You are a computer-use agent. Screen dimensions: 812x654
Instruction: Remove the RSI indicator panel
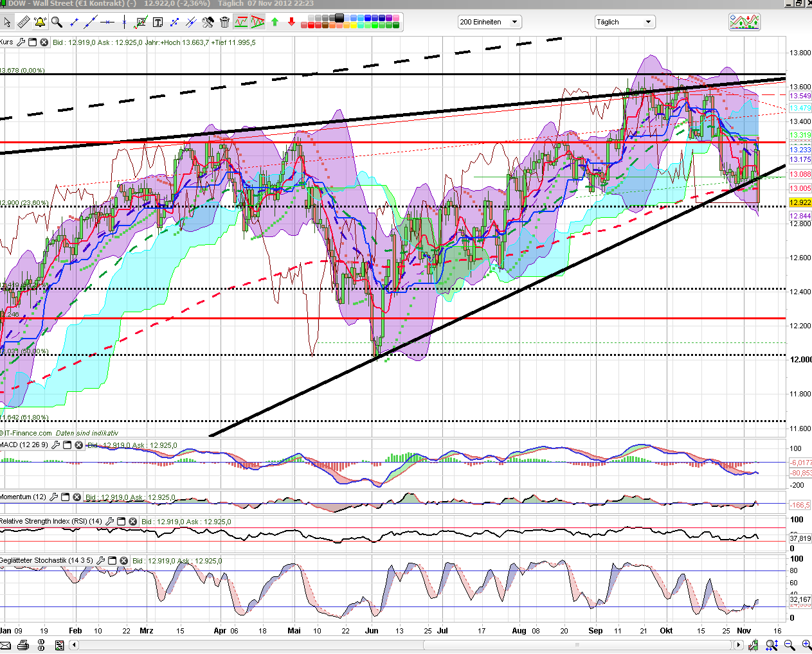132,521
